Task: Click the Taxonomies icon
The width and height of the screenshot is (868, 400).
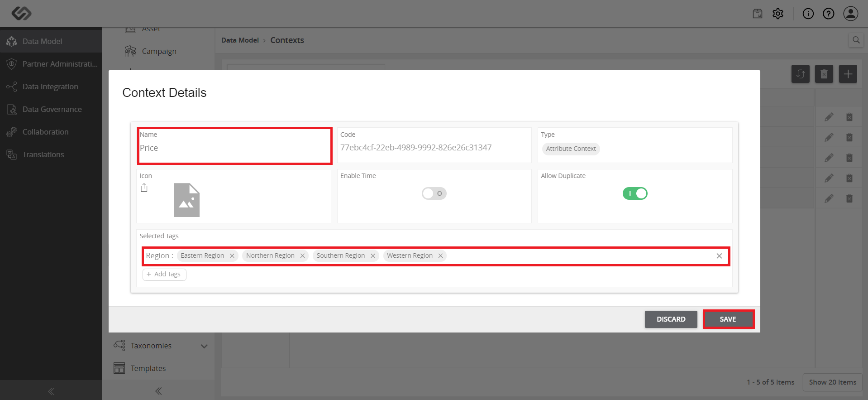Action: 119,345
